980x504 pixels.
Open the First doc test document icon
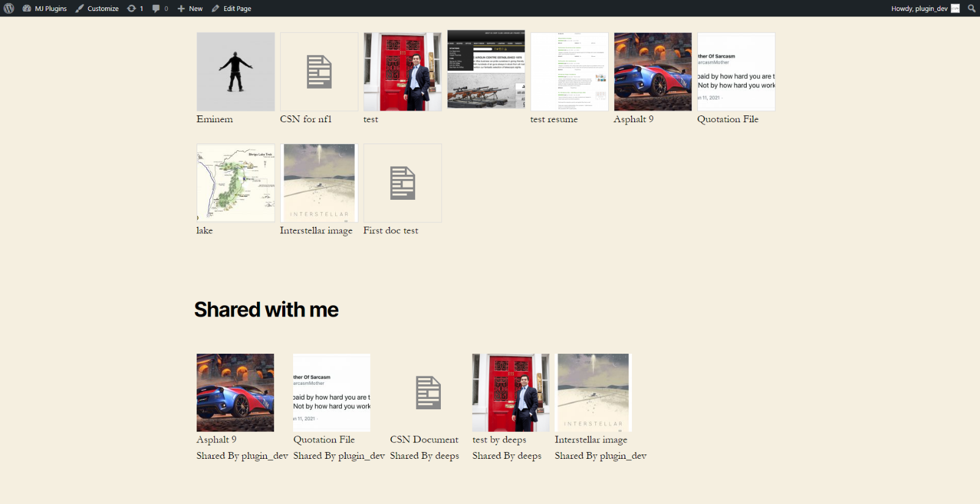(402, 183)
